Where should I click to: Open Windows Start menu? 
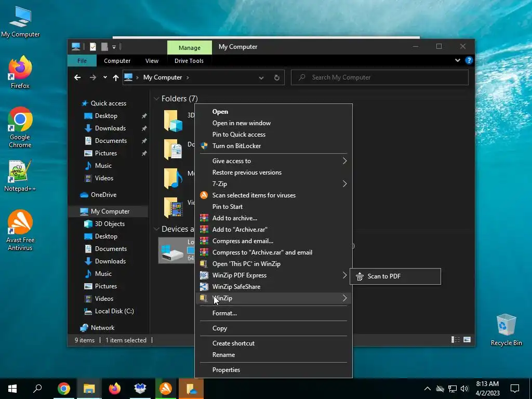[12, 389]
